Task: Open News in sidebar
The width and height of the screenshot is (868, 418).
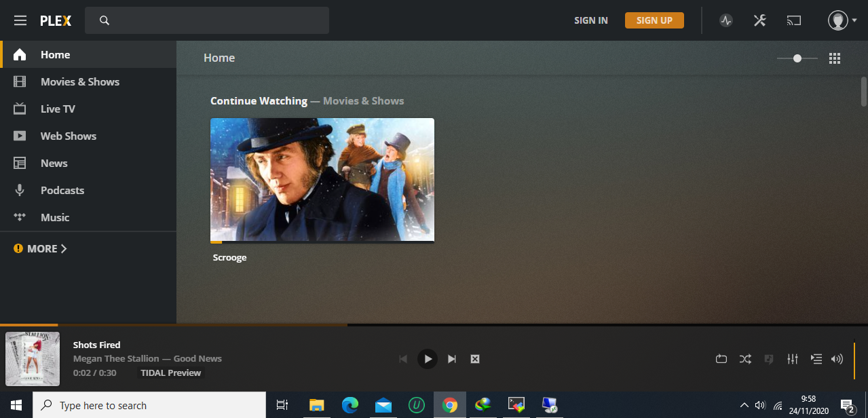Action: tap(88, 163)
